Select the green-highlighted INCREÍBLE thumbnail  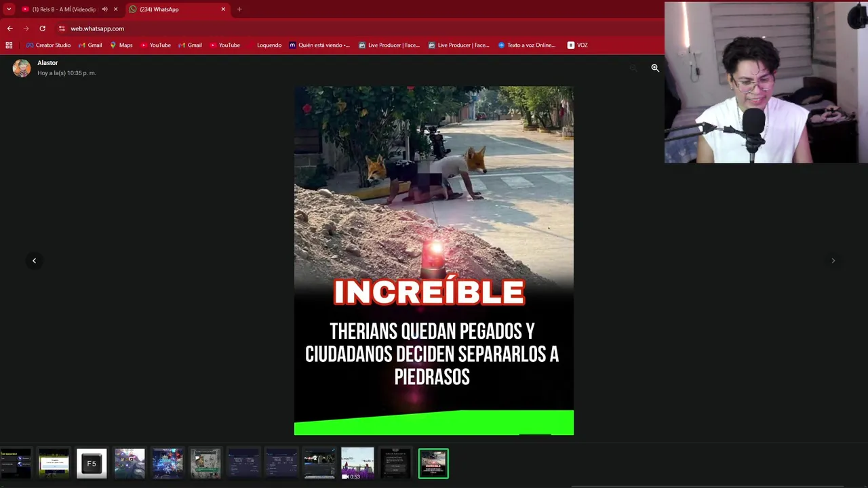coord(433,464)
